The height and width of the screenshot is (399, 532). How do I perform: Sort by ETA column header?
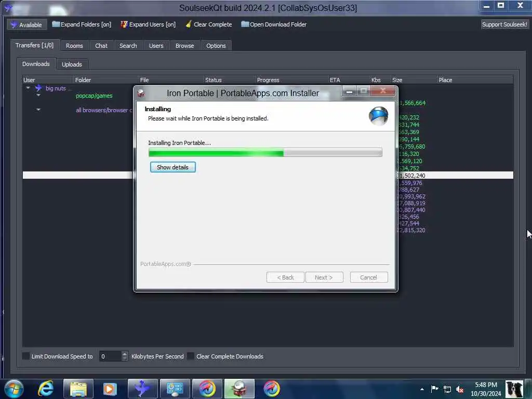pyautogui.click(x=349, y=80)
